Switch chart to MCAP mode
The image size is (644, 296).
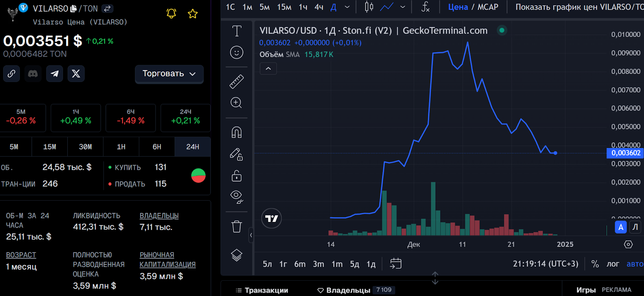tap(488, 7)
